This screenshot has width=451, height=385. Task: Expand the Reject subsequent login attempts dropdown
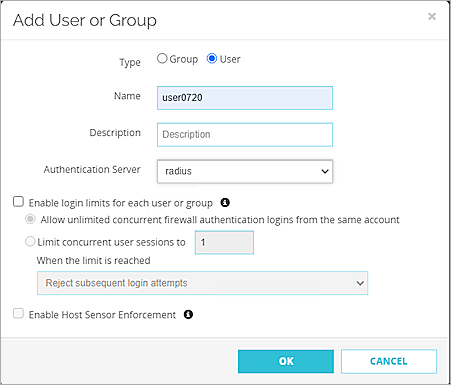coord(202,283)
